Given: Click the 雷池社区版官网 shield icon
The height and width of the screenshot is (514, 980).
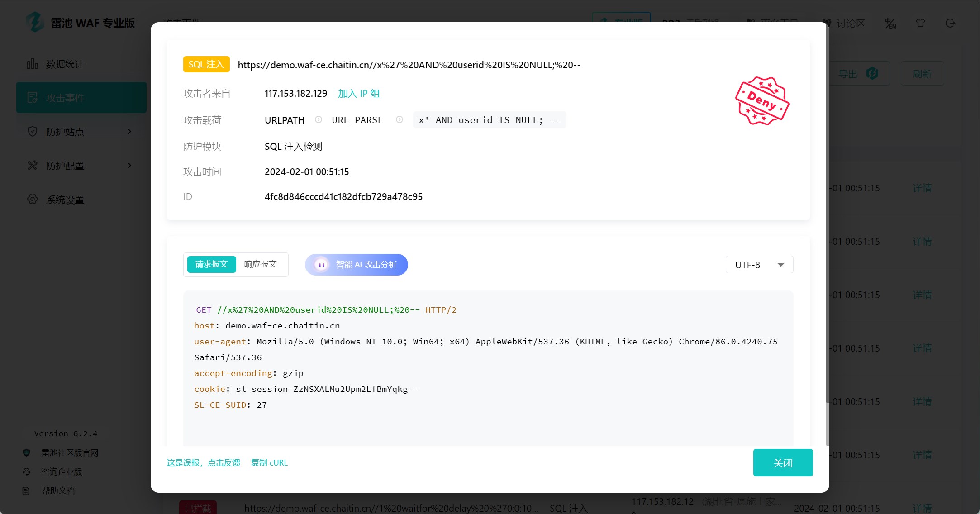Looking at the screenshot, I should click(x=26, y=453).
